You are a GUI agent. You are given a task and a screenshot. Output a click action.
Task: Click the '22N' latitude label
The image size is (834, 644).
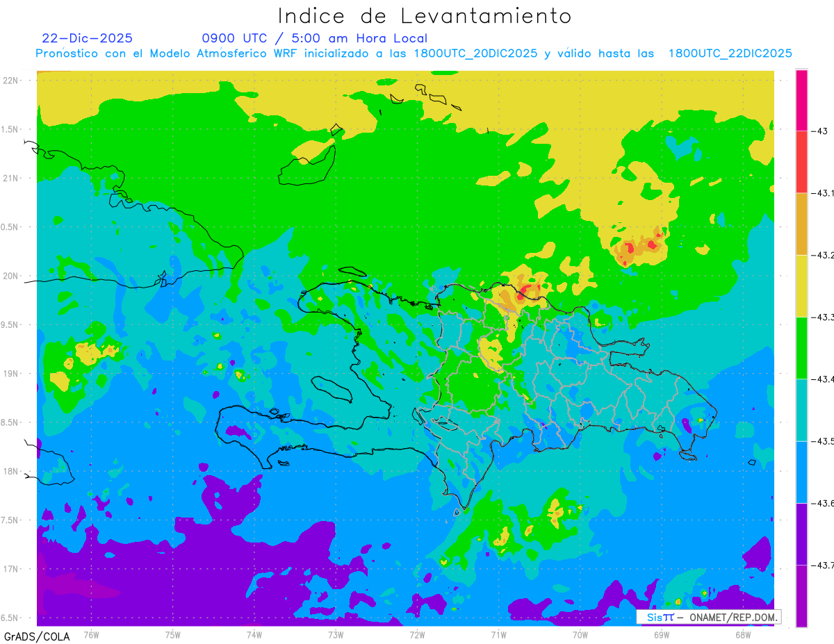tap(12, 80)
